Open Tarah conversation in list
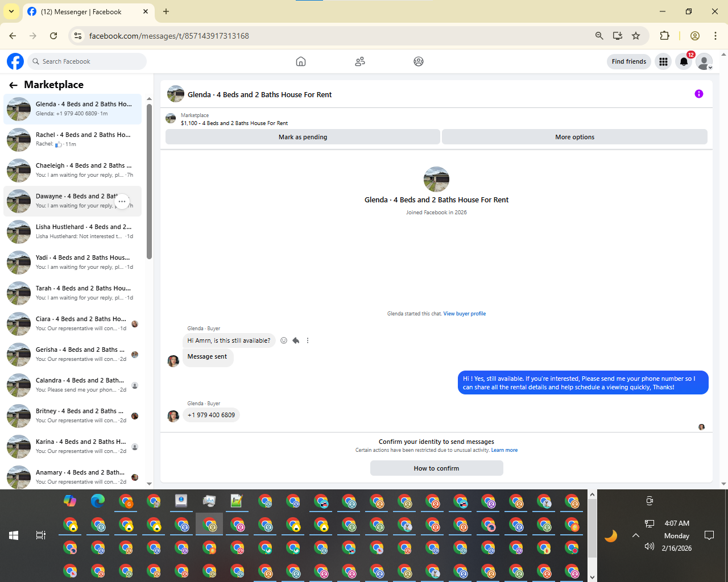This screenshot has width=728, height=582. [73, 293]
